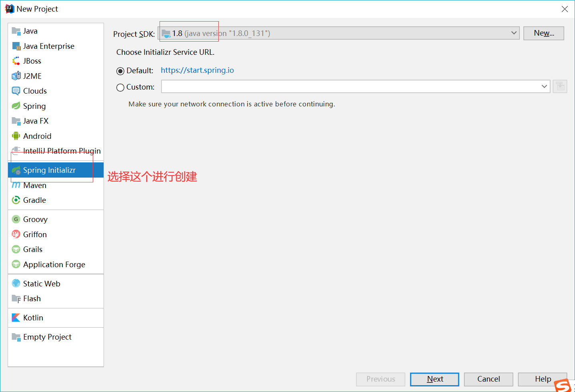Click the Gradle circular icon
The height and width of the screenshot is (392, 575).
16,200
